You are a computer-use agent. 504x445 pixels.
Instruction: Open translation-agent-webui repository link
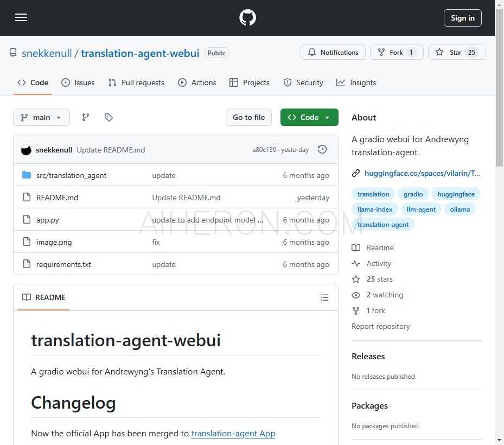(140, 53)
